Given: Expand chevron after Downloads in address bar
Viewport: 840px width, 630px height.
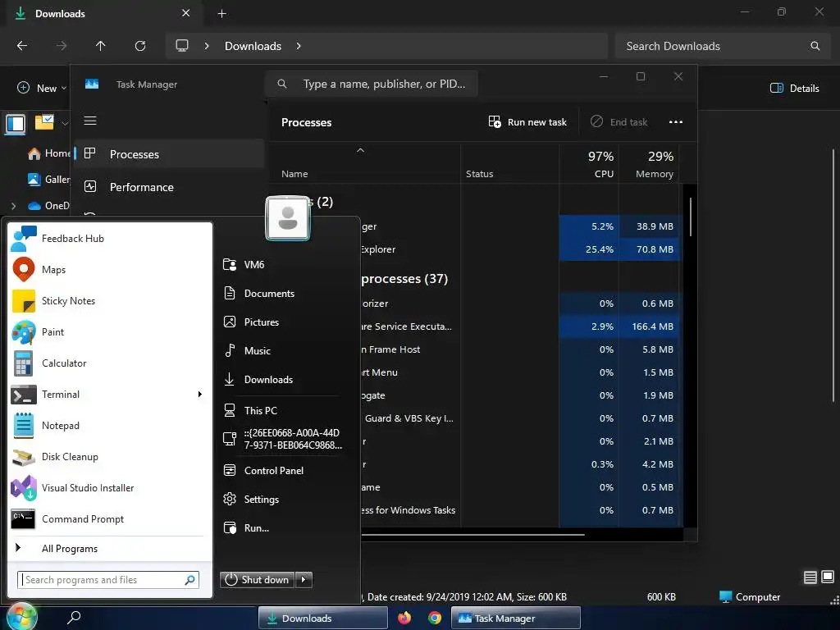Looking at the screenshot, I should click(x=299, y=46).
